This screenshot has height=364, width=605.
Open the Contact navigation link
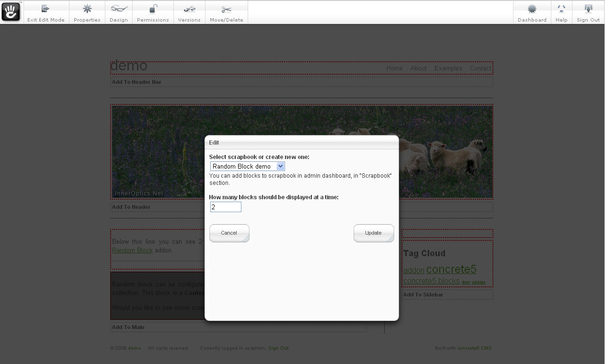tap(480, 68)
